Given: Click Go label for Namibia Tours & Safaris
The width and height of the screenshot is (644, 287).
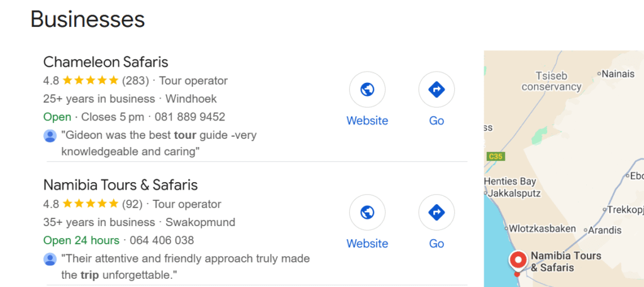Looking at the screenshot, I should pyautogui.click(x=436, y=244).
